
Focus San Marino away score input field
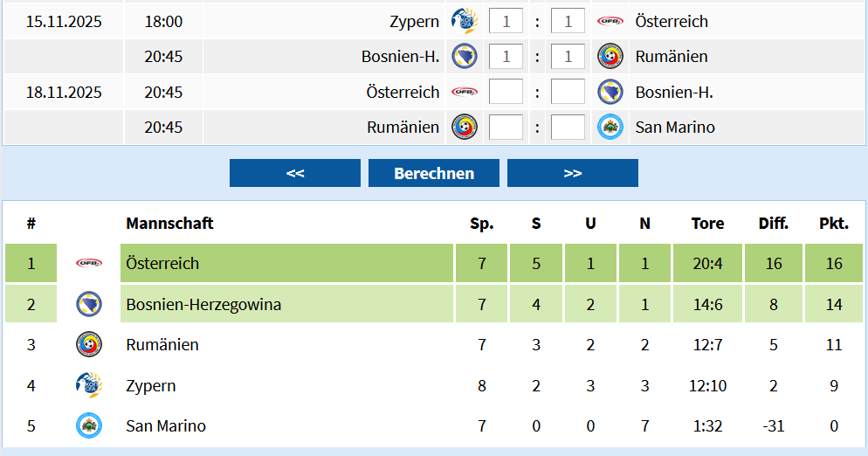click(568, 128)
